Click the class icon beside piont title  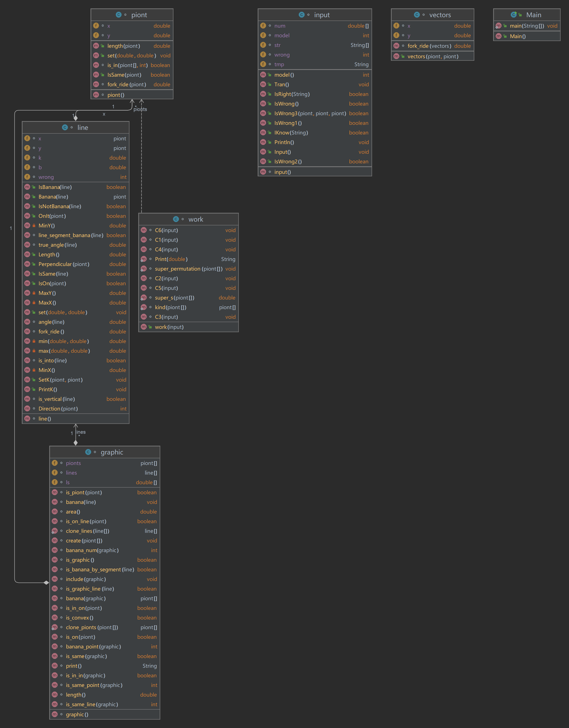118,15
